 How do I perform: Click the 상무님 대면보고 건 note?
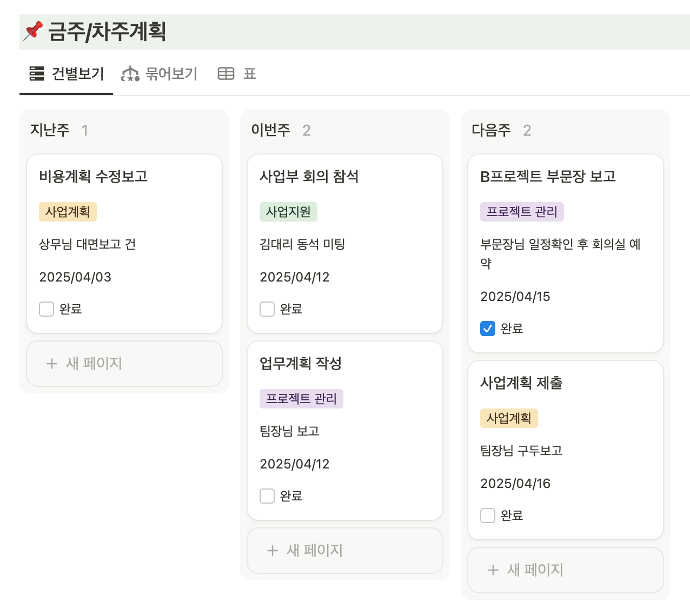[x=87, y=244]
